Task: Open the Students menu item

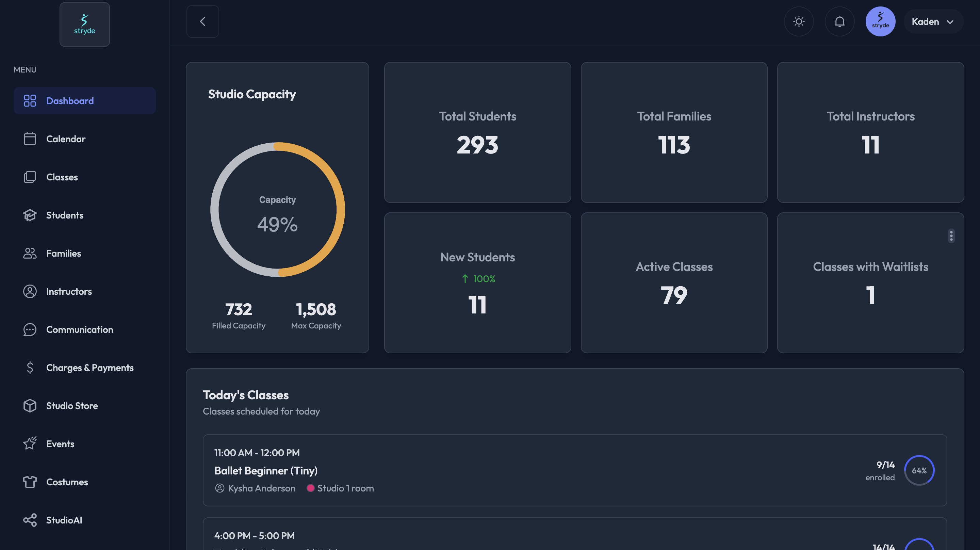Action: pos(84,215)
